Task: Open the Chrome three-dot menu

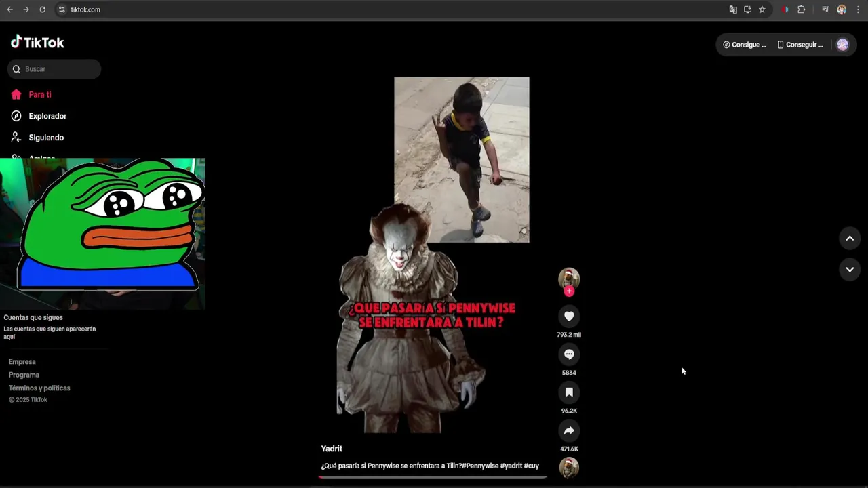Action: 858,9
